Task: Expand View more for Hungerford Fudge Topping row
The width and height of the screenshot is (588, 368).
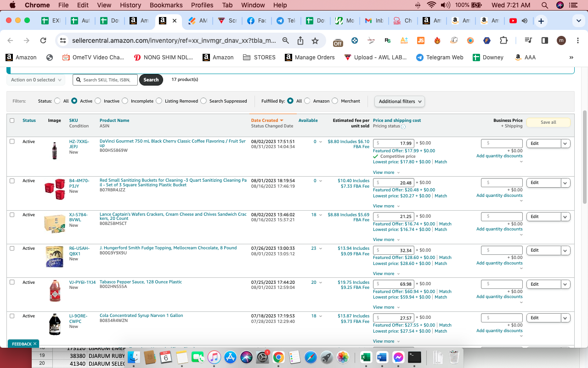Action: [386, 274]
